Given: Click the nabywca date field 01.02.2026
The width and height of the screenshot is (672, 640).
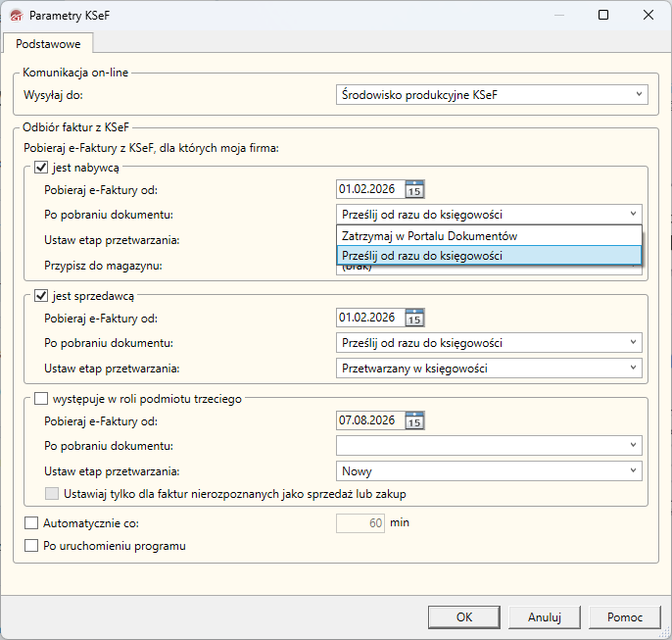Looking at the screenshot, I should (x=370, y=189).
